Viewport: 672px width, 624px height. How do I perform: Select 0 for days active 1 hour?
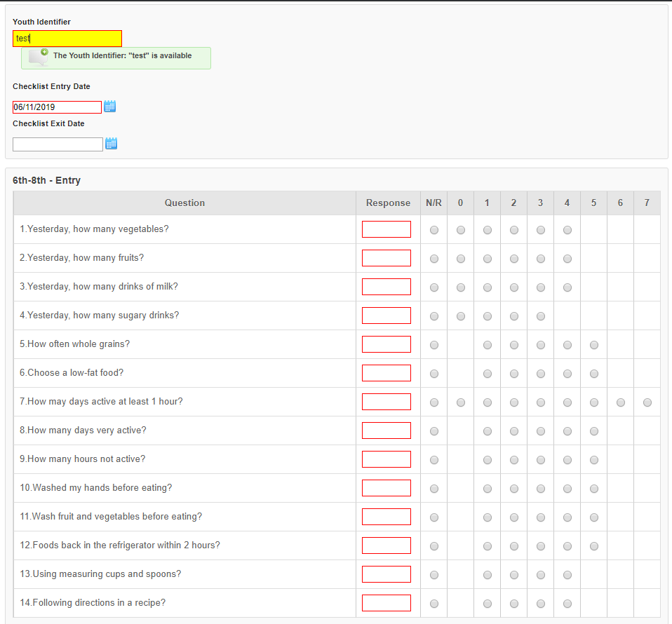click(461, 402)
